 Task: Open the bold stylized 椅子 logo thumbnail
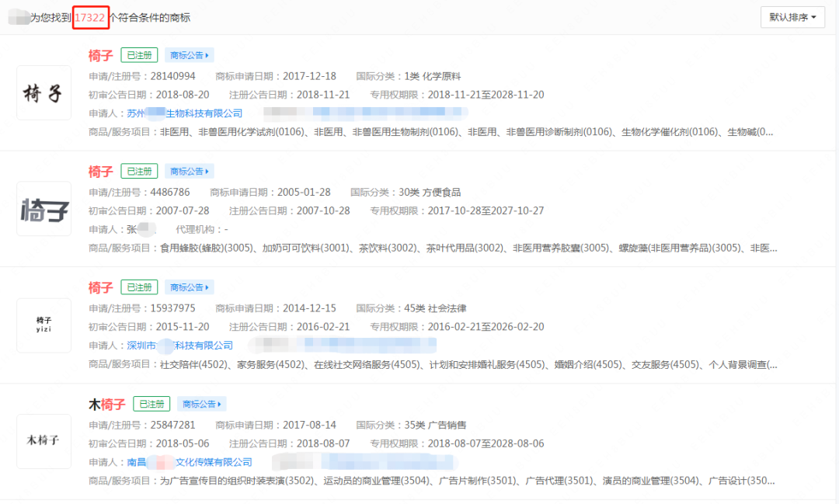click(x=44, y=209)
